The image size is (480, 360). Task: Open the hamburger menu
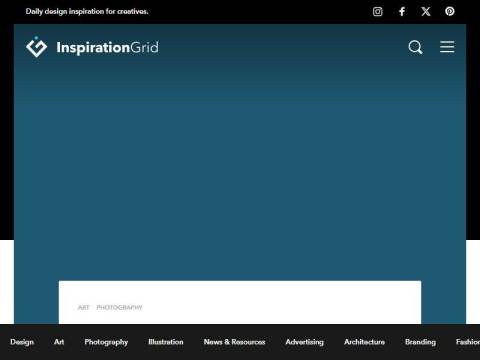point(447,47)
